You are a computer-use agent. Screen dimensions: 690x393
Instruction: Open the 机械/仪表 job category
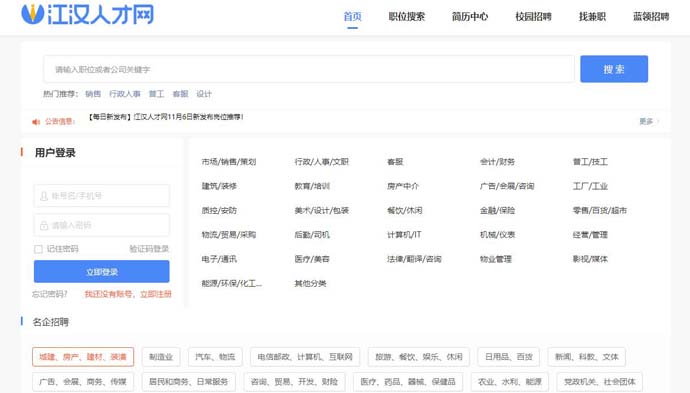[x=497, y=235]
